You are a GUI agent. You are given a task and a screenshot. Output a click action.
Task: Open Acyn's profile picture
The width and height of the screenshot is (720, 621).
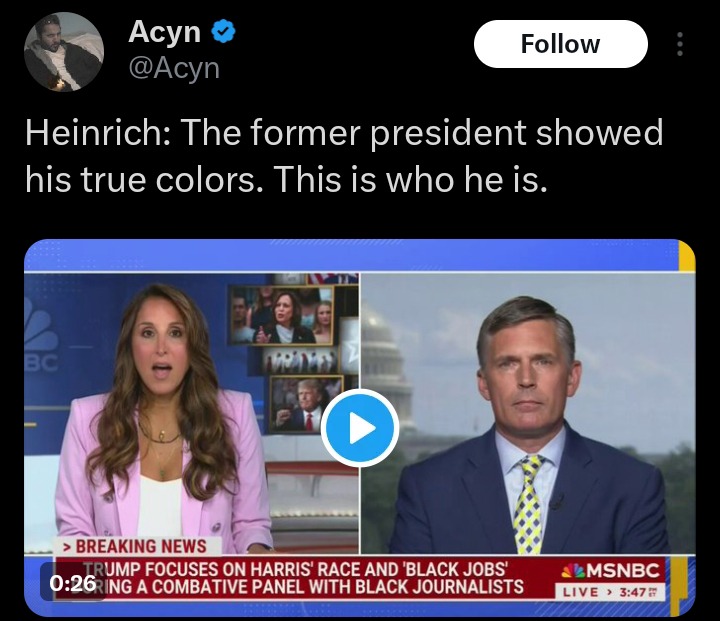(64, 52)
